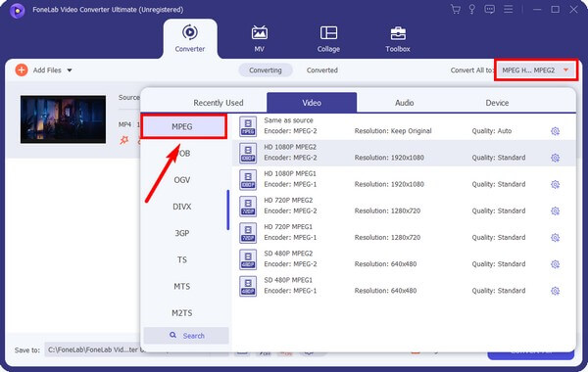
Task: Show the Converted files list
Action: coord(322,70)
